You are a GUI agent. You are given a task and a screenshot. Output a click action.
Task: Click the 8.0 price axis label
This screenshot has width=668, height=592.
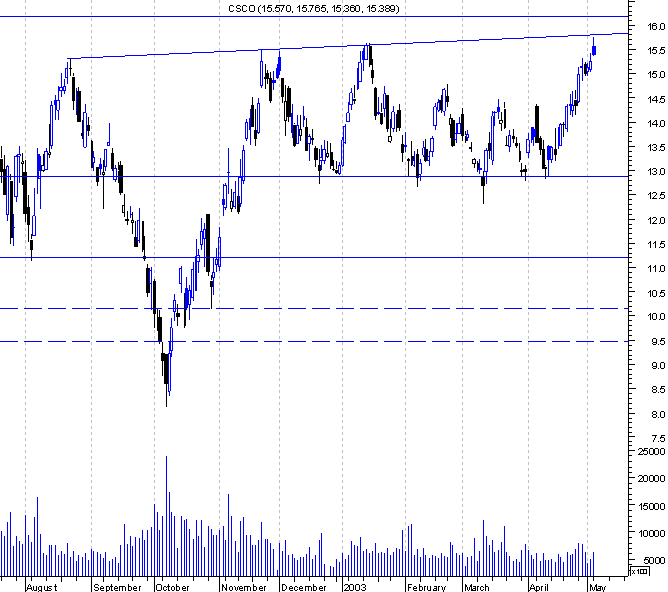658,414
